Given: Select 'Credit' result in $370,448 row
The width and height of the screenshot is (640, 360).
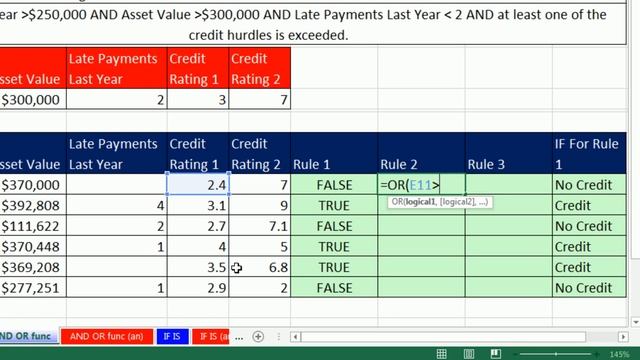Looking at the screenshot, I should pyautogui.click(x=589, y=247).
